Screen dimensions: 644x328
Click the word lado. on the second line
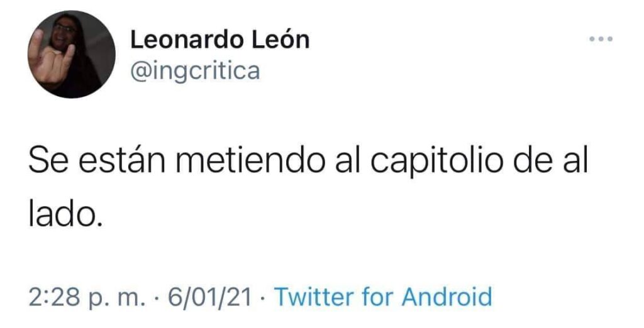pos(65,215)
